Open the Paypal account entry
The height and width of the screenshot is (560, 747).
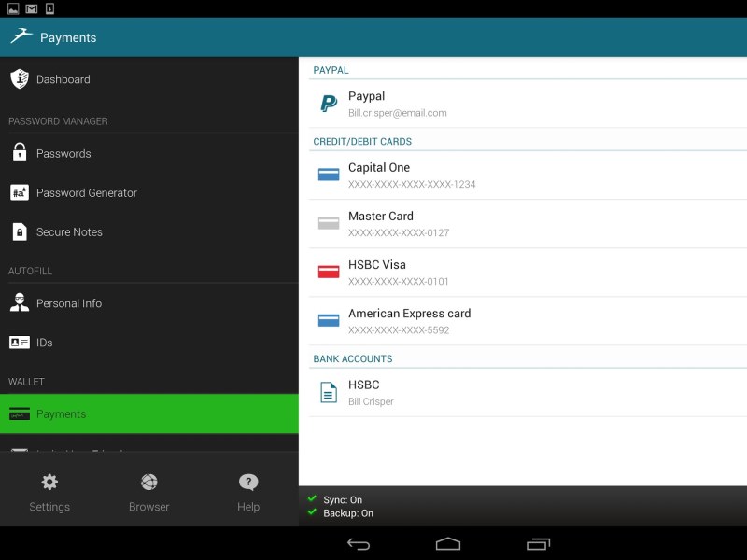(x=528, y=104)
